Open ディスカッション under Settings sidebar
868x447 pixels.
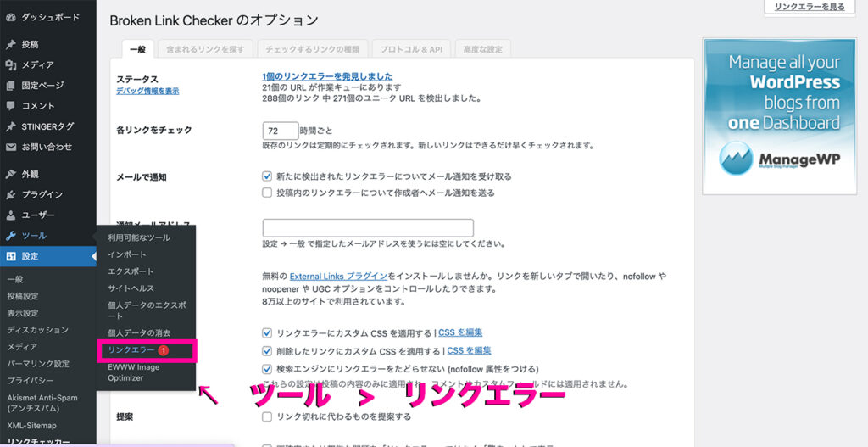[37, 330]
